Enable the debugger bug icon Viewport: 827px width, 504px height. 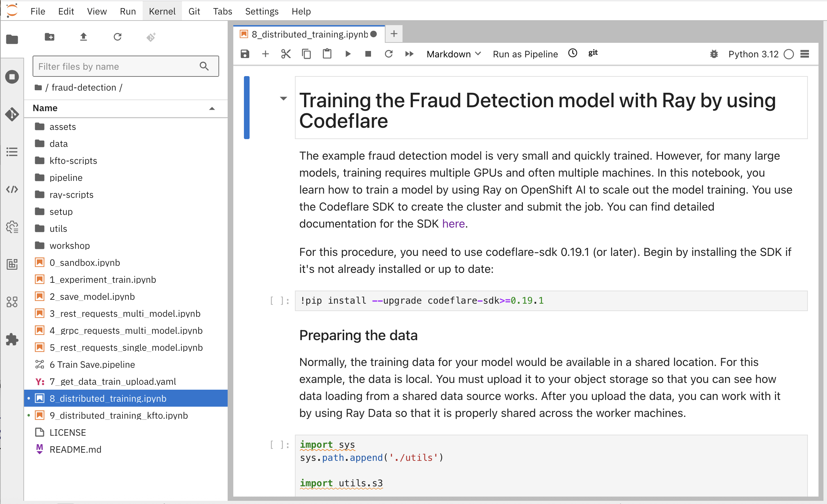[x=714, y=54]
